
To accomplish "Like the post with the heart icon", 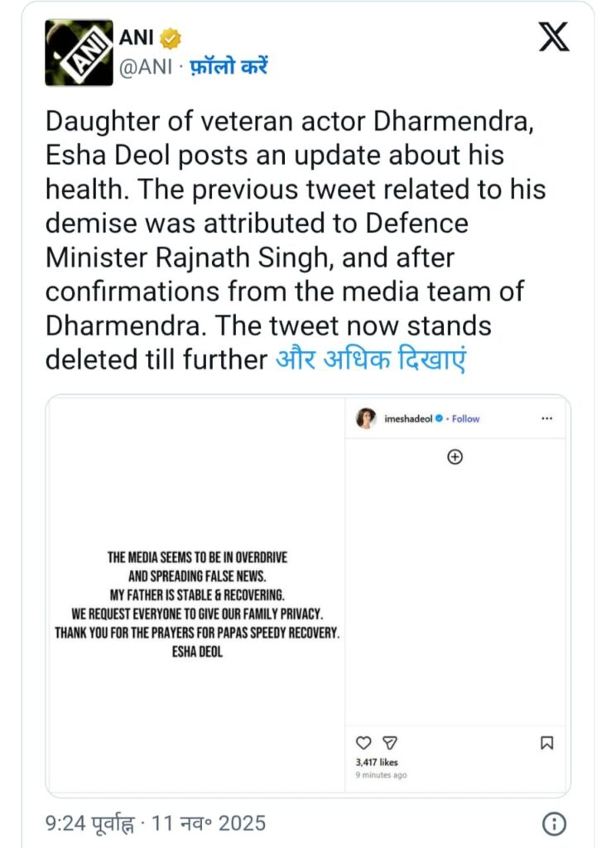I will [x=363, y=743].
